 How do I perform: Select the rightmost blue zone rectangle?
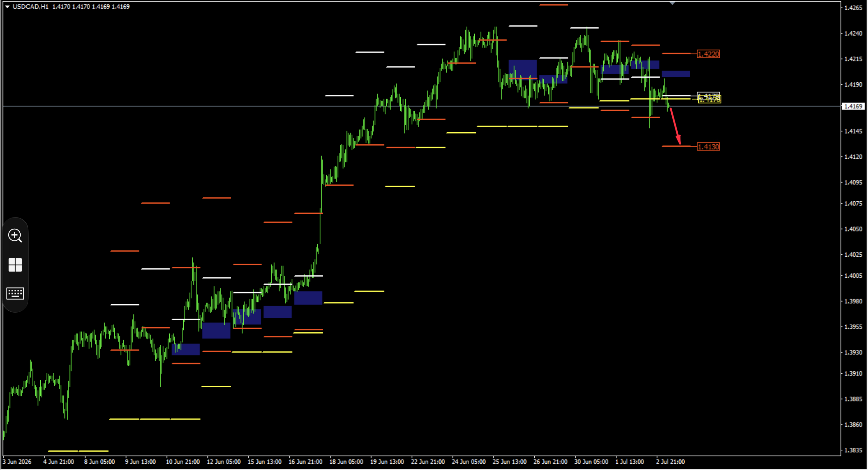(676, 74)
